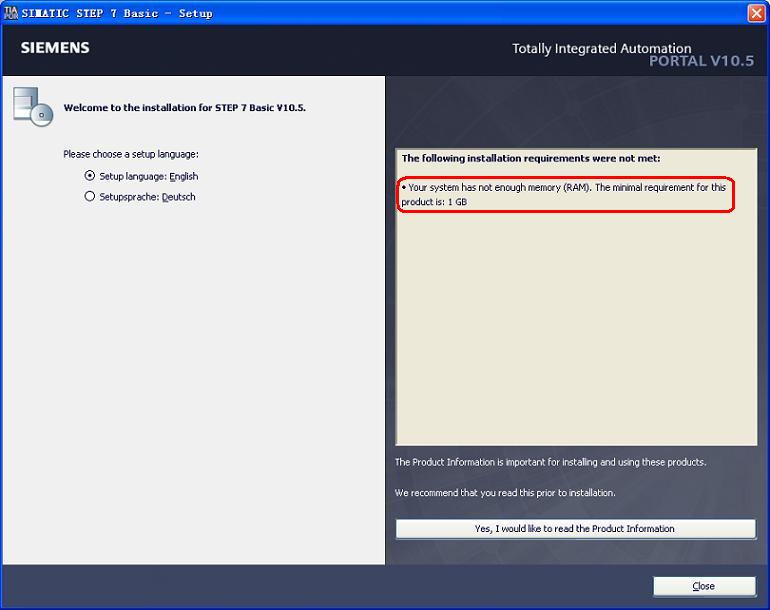Click the installation computer and CD icon
The image size is (770, 610).
click(32, 106)
